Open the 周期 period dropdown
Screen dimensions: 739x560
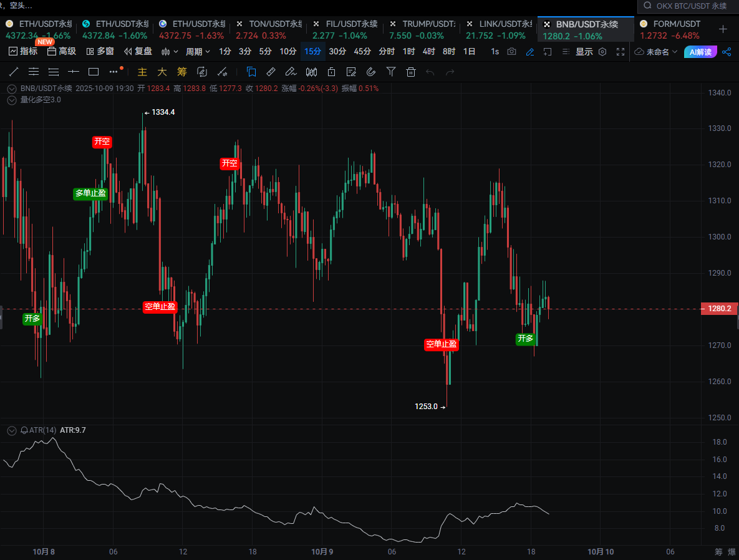[198, 52]
